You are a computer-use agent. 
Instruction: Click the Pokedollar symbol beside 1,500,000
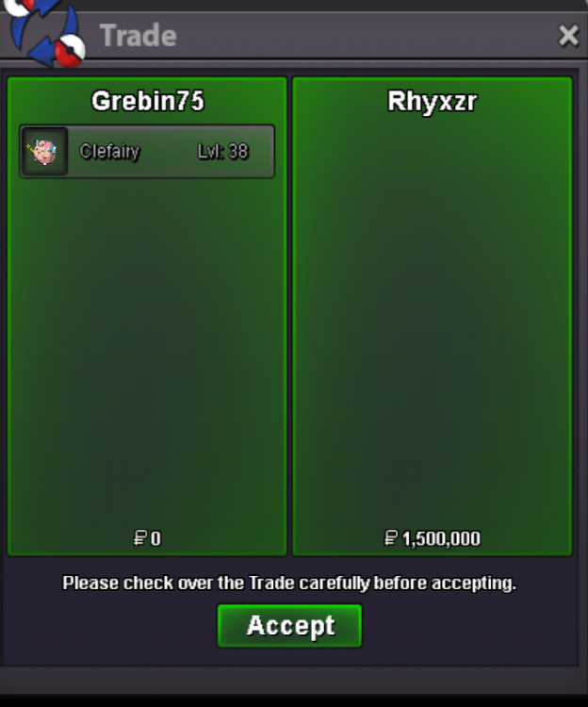click(391, 538)
